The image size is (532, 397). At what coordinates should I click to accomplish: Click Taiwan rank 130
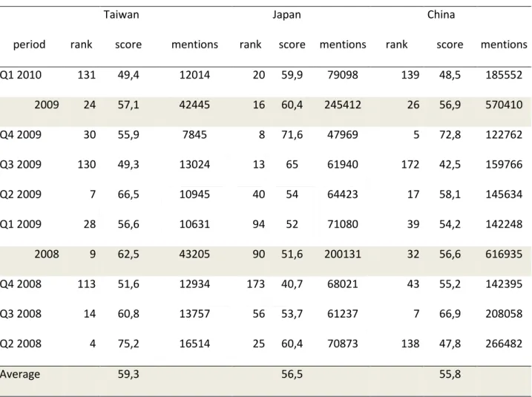87,165
